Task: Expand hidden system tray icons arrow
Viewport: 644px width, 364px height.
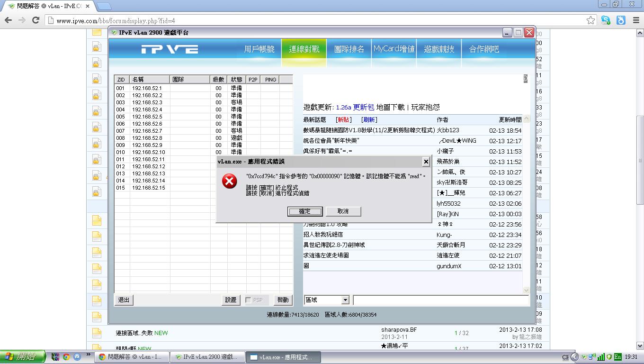Action: tap(574, 357)
